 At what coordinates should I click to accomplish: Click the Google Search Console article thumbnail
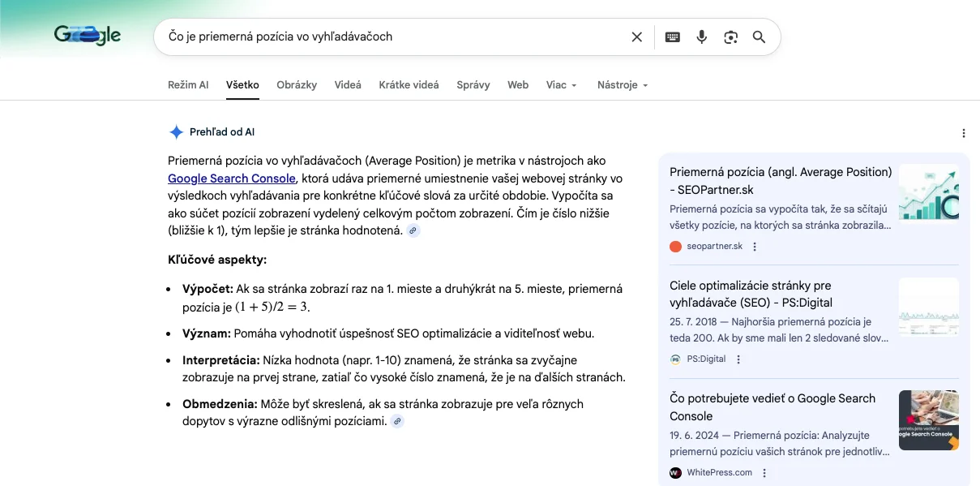pyautogui.click(x=928, y=419)
